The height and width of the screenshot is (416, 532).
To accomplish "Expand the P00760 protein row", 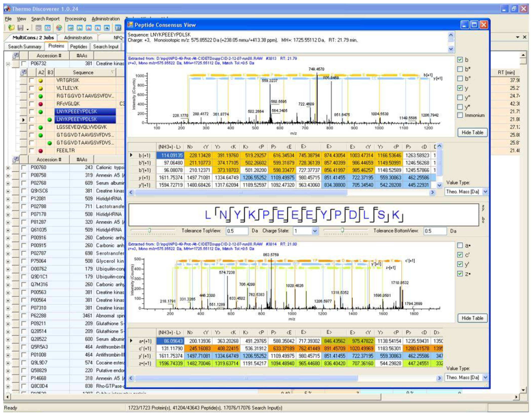I will click(x=8, y=168).
